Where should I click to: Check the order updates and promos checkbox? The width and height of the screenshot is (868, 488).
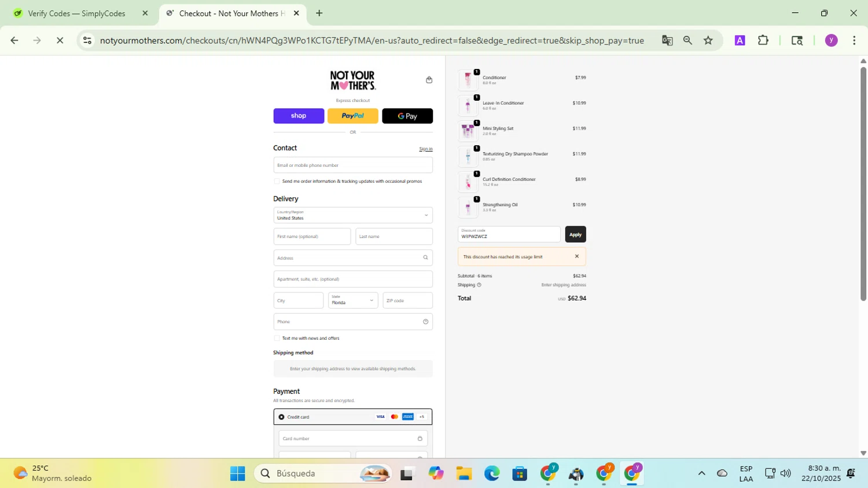[x=277, y=181]
